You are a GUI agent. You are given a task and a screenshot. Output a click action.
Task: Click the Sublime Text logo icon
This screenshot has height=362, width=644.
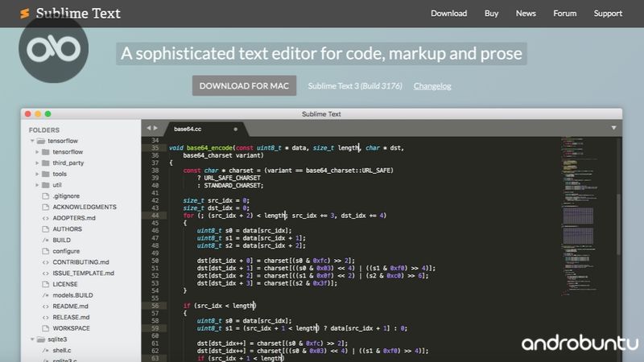(x=25, y=14)
